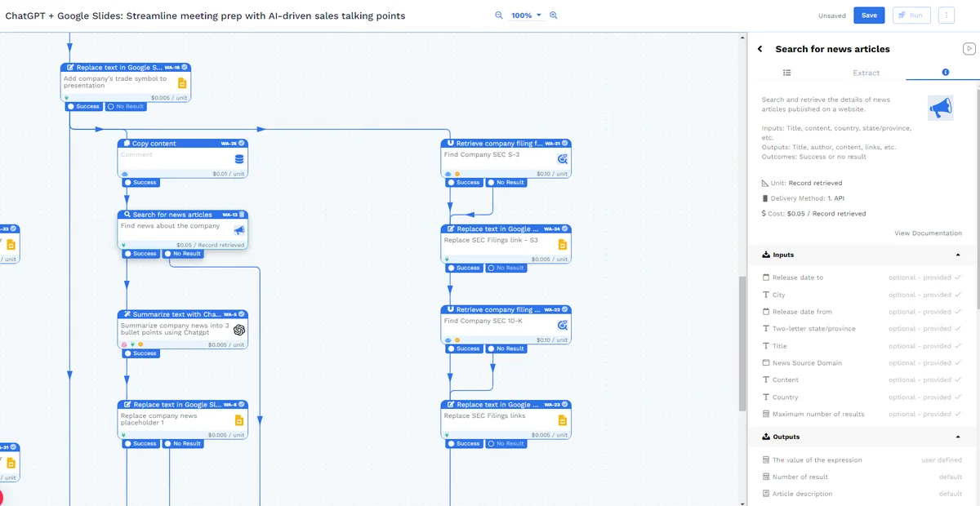
Task: Click the checkmark badge on WA-6 node
Action: pyautogui.click(x=243, y=404)
